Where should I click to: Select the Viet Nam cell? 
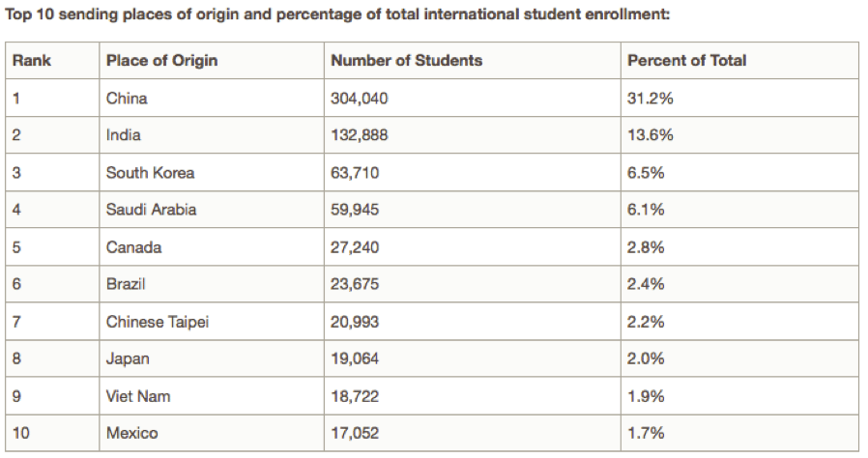pos(138,396)
